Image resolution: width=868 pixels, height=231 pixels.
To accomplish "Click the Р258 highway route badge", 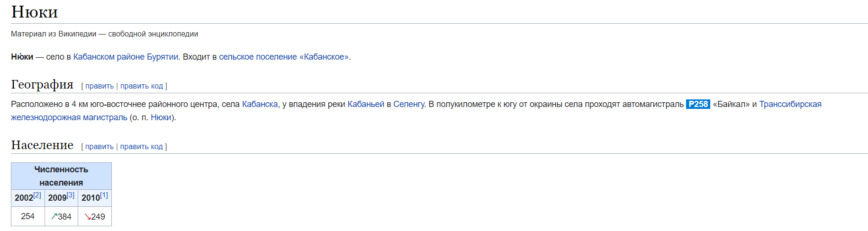I will [698, 104].
